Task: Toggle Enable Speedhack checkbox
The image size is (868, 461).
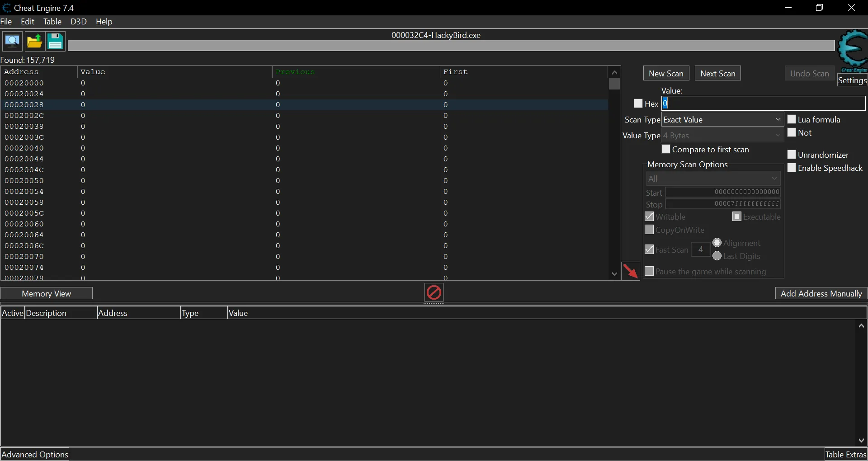Action: click(x=792, y=168)
